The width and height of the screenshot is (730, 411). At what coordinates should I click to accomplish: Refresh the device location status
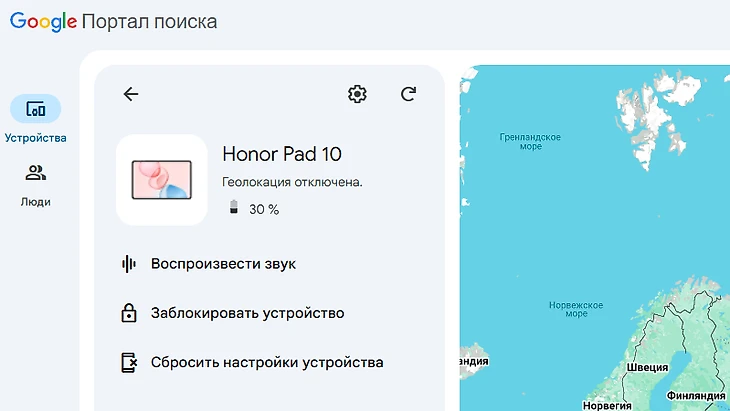(x=408, y=94)
